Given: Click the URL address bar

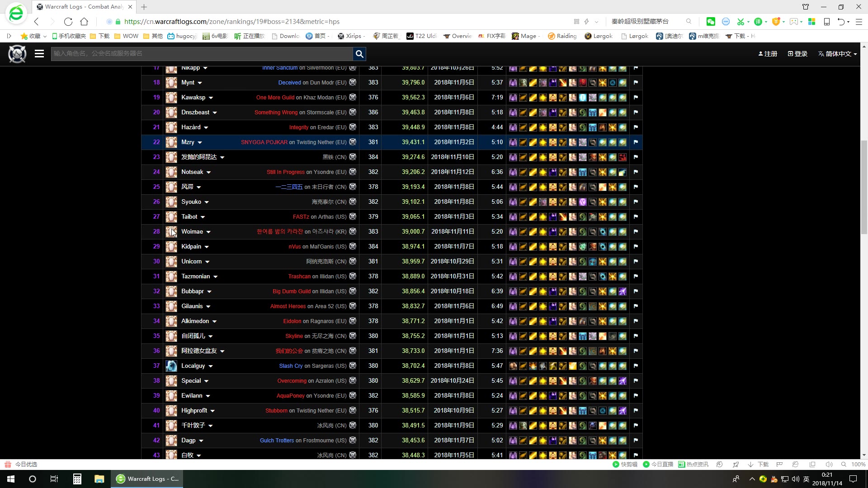Looking at the screenshot, I should coord(335,22).
